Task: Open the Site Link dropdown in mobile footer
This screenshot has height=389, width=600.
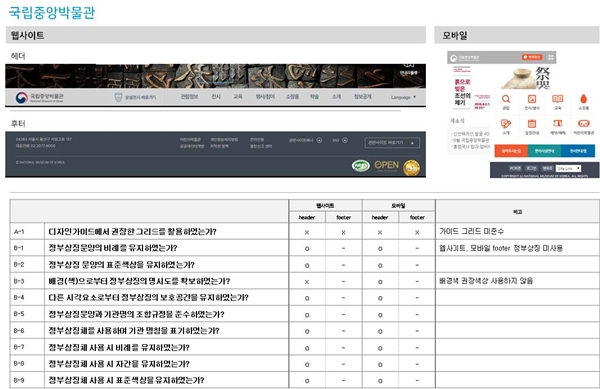Action: tap(568, 168)
